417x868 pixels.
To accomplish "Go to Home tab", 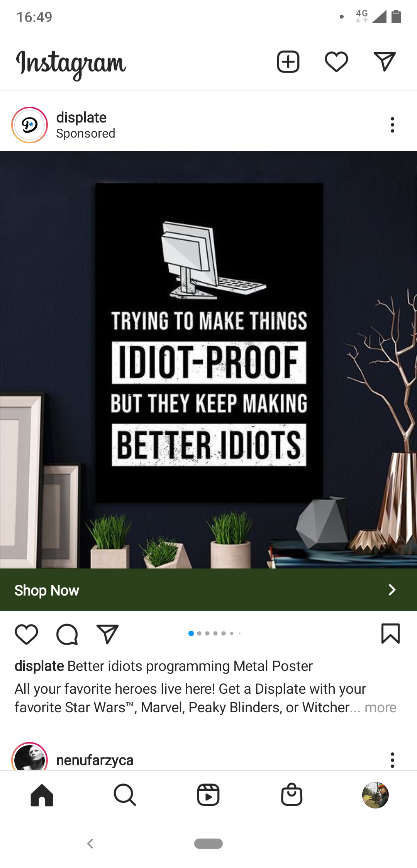I will pyautogui.click(x=42, y=795).
